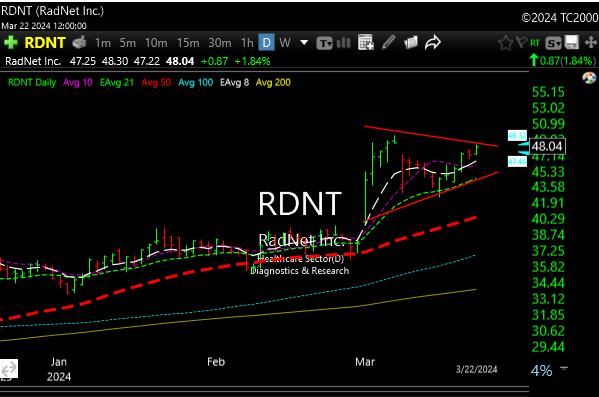This screenshot has width=599, height=397.
Task: Open the chart template (T) dropdown
Action: coord(324,43)
